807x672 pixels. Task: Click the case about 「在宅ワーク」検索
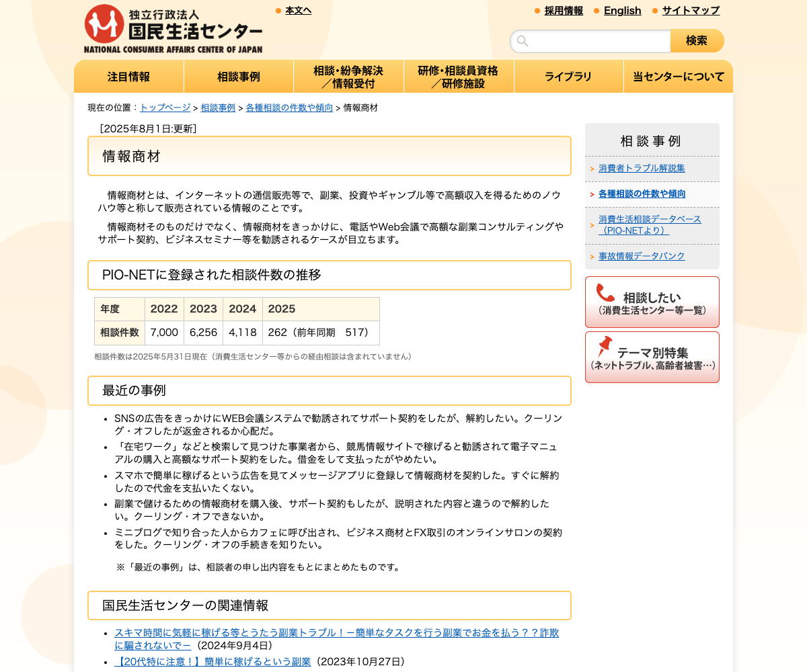[336, 453]
